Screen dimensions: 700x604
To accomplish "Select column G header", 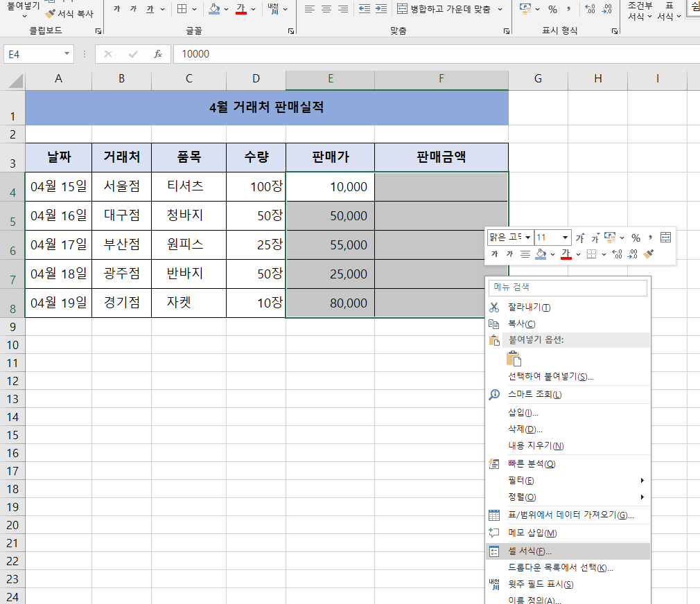I will click(x=538, y=79).
